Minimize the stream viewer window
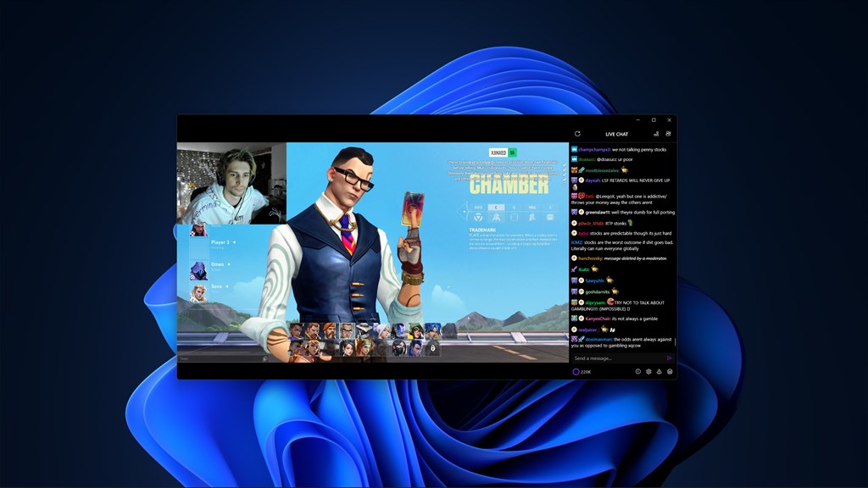The width and height of the screenshot is (868, 488). coord(637,120)
